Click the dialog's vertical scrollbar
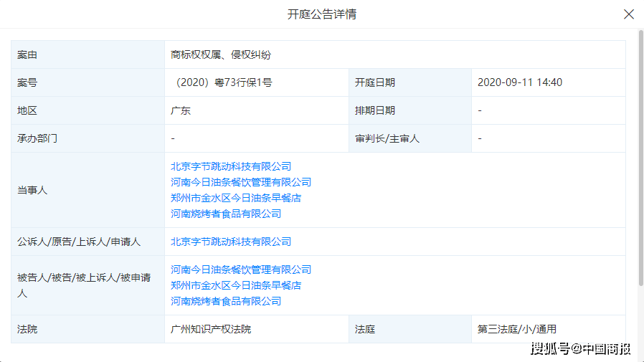The width and height of the screenshot is (644, 362). (640, 158)
